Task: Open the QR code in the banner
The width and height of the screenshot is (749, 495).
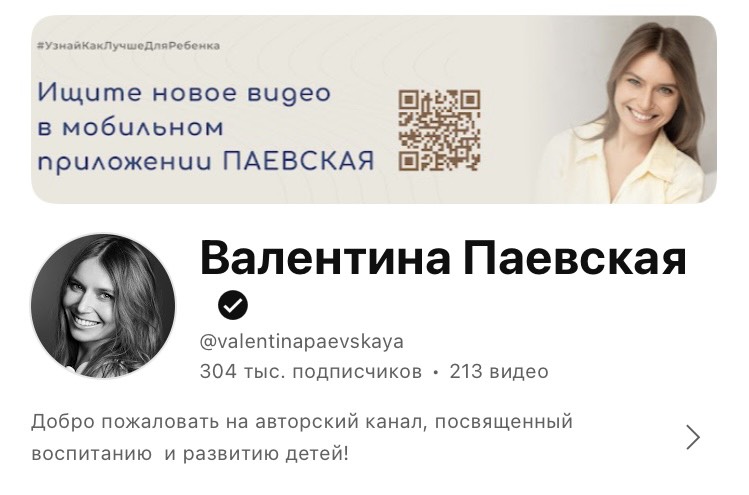Action: [x=439, y=130]
